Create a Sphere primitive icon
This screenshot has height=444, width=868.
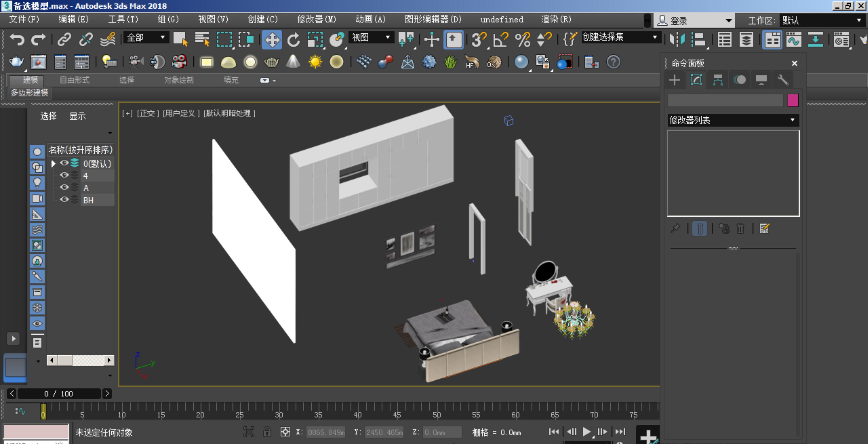pos(250,62)
